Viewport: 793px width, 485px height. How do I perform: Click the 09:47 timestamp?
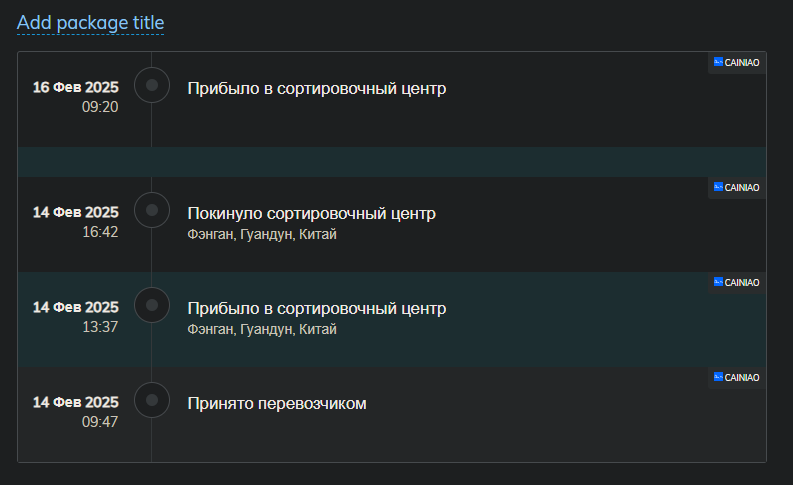point(100,422)
